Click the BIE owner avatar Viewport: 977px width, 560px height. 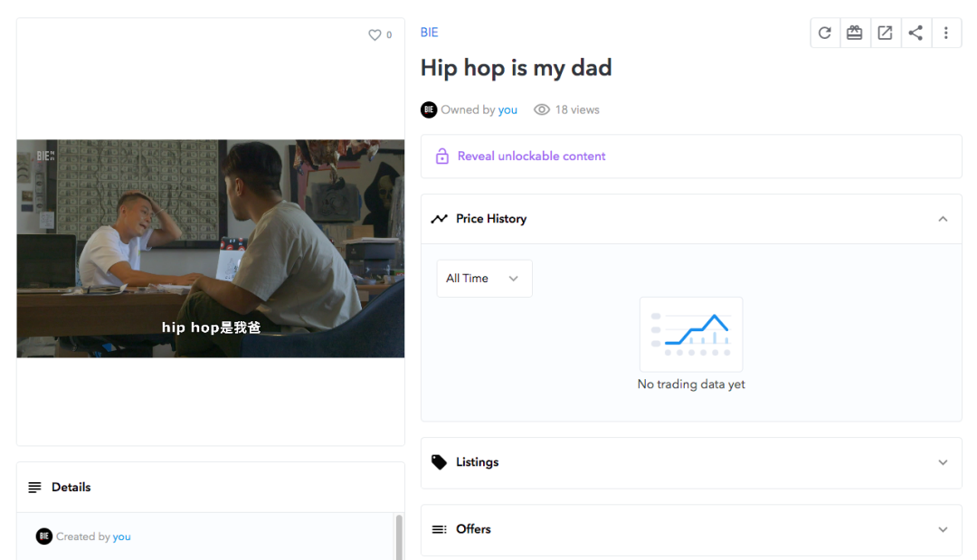429,109
